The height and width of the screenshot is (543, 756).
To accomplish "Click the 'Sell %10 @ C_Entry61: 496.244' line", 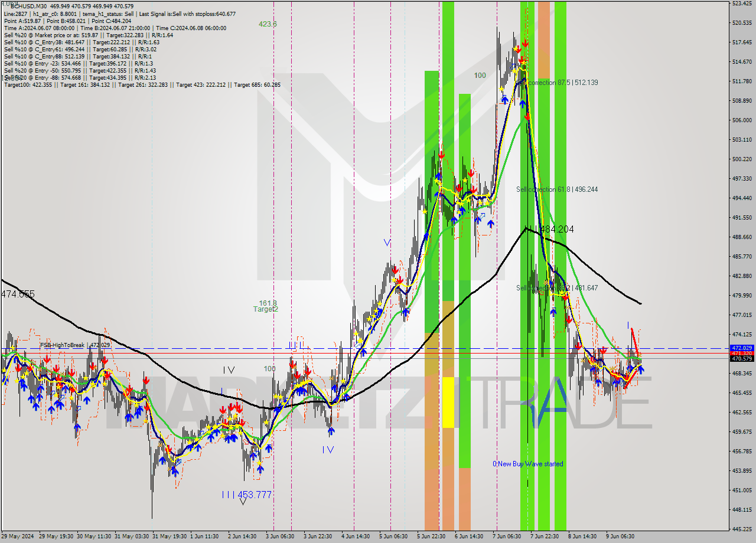I will click(79, 49).
